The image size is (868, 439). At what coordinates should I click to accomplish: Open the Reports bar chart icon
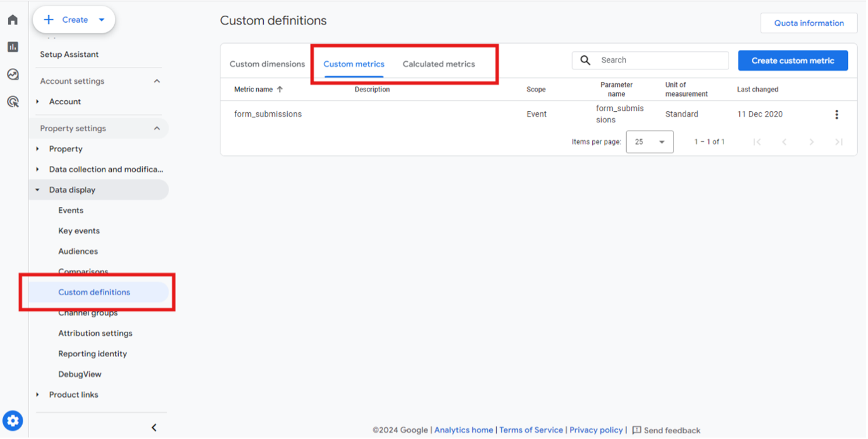coord(13,47)
